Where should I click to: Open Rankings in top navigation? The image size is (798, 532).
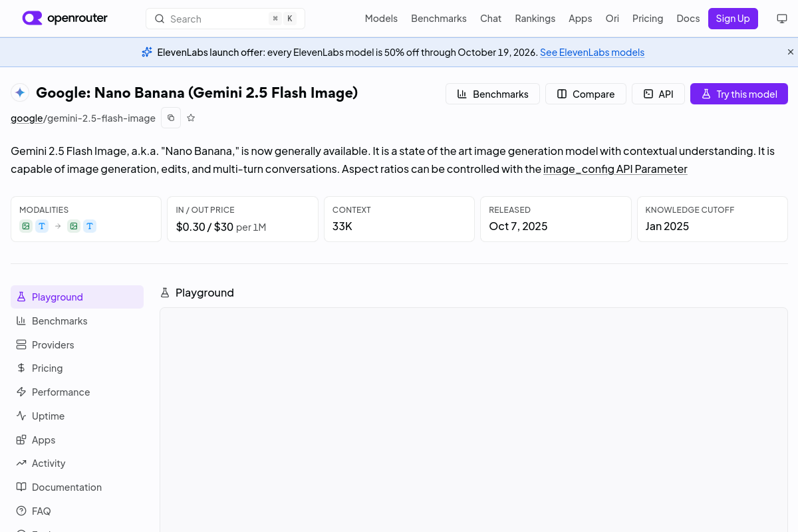[x=535, y=19]
